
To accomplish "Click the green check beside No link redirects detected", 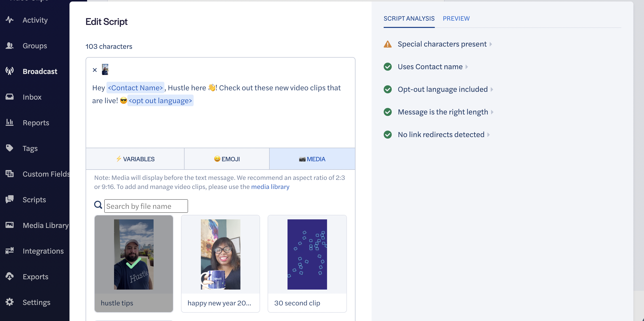I will 388,135.
